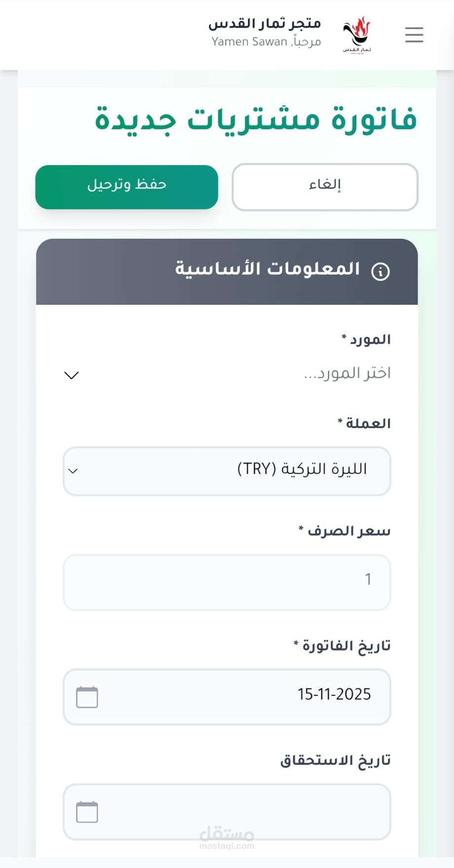454x868 pixels.
Task: Click the Yamen Sawan welcome text
Action: 266,42
